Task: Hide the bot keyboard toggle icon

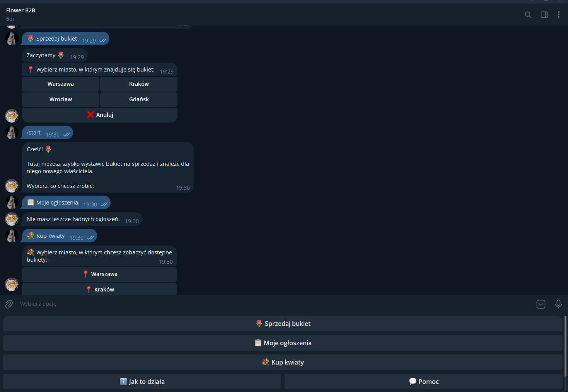Action: click(x=541, y=304)
